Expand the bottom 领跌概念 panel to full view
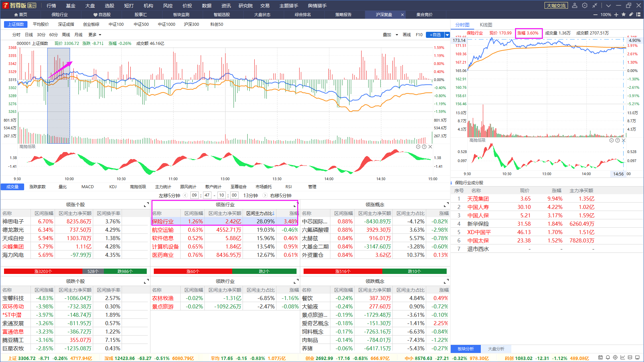 pyautogui.click(x=446, y=281)
